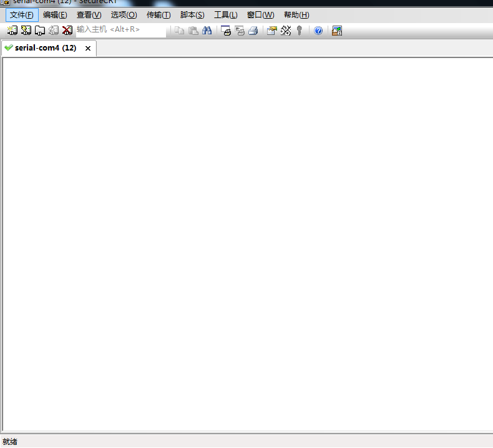
Task: Click the Connect in Tab icon
Action: [39, 30]
